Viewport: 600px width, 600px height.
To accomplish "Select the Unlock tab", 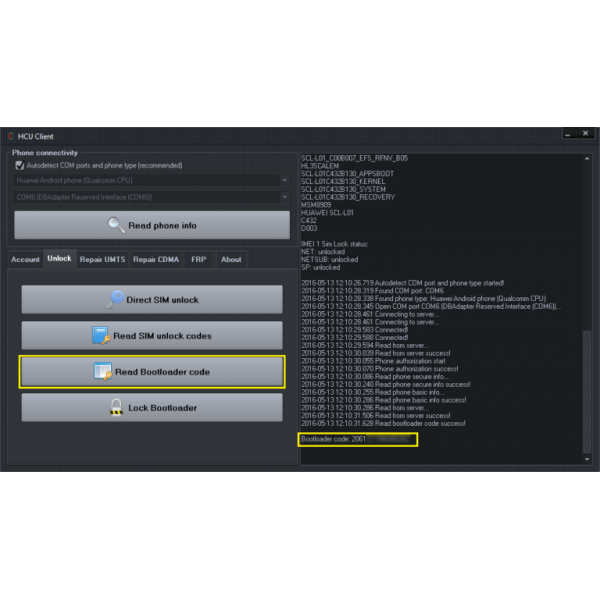I will coord(59,258).
